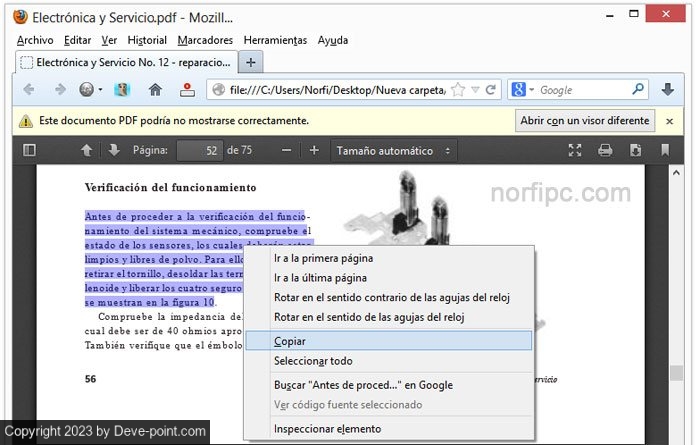Zoom in with the plus button

coord(314,150)
